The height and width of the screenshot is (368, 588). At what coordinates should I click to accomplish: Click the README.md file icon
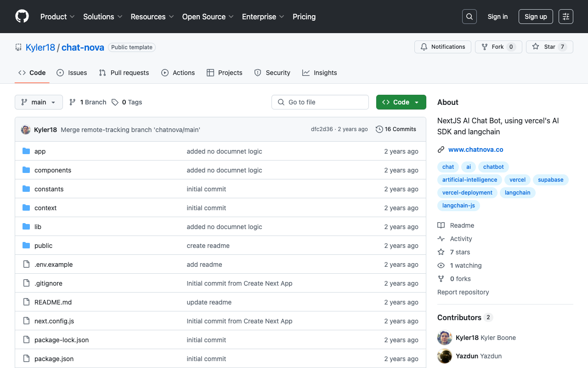[26, 302]
